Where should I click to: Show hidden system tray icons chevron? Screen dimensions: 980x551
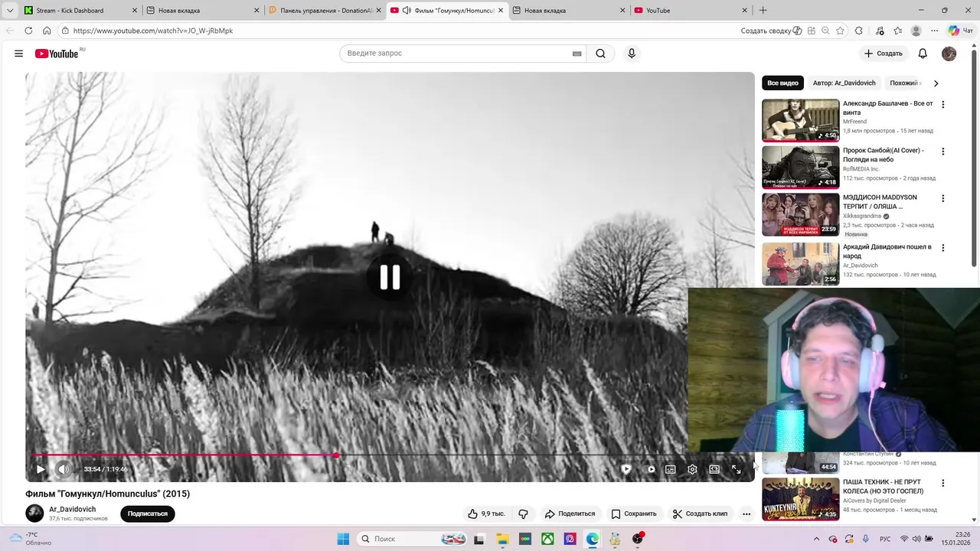(x=816, y=539)
